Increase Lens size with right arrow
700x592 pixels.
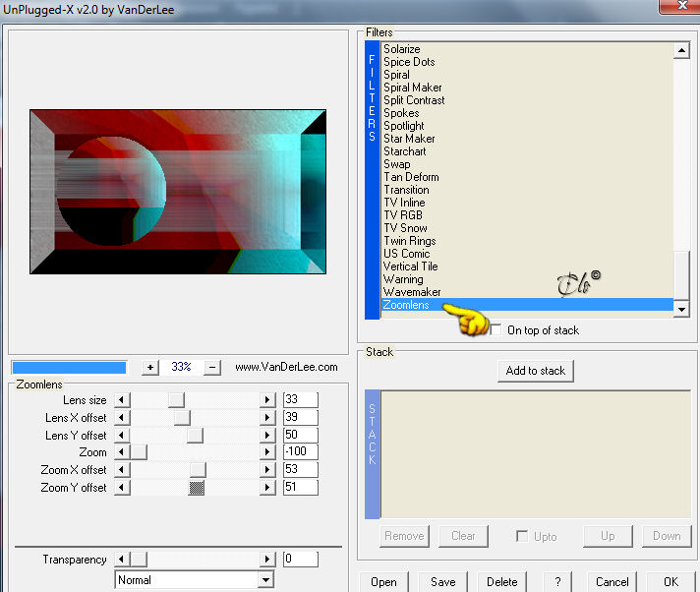pos(267,399)
